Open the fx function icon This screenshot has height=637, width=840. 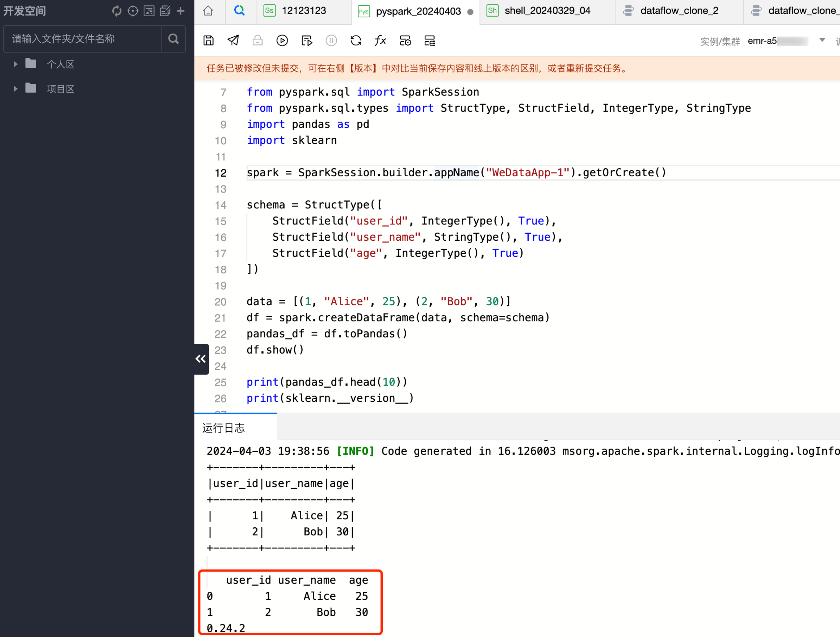click(x=380, y=41)
